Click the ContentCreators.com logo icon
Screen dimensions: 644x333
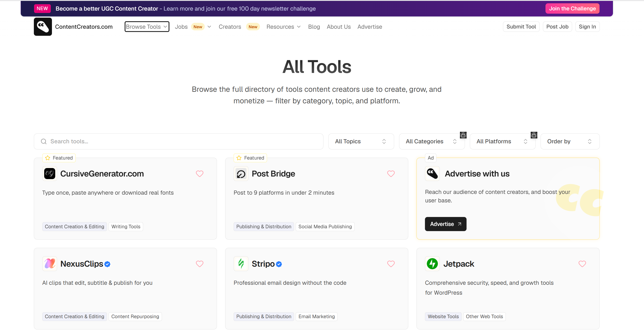(x=43, y=27)
